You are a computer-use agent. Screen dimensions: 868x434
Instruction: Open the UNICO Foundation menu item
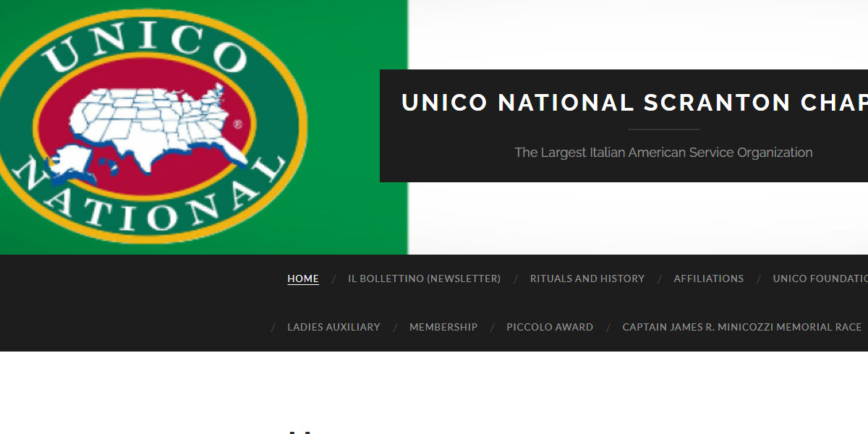820,278
